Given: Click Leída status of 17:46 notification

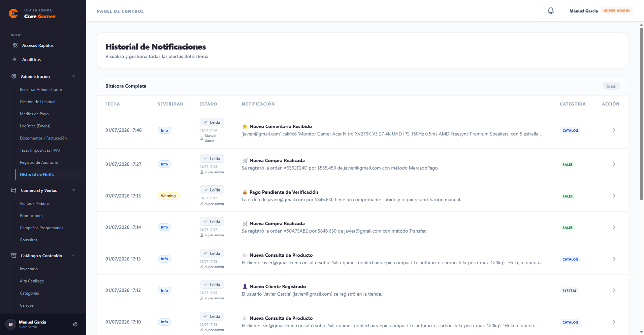Looking at the screenshot, I should tap(212, 122).
